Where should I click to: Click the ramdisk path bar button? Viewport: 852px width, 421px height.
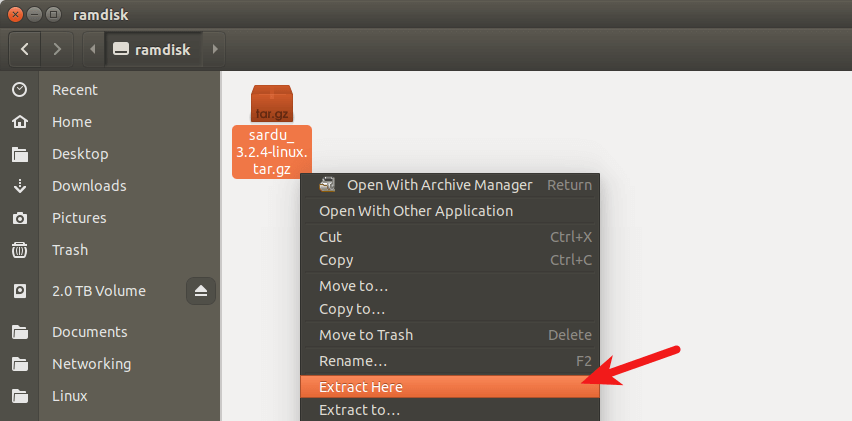(x=154, y=49)
